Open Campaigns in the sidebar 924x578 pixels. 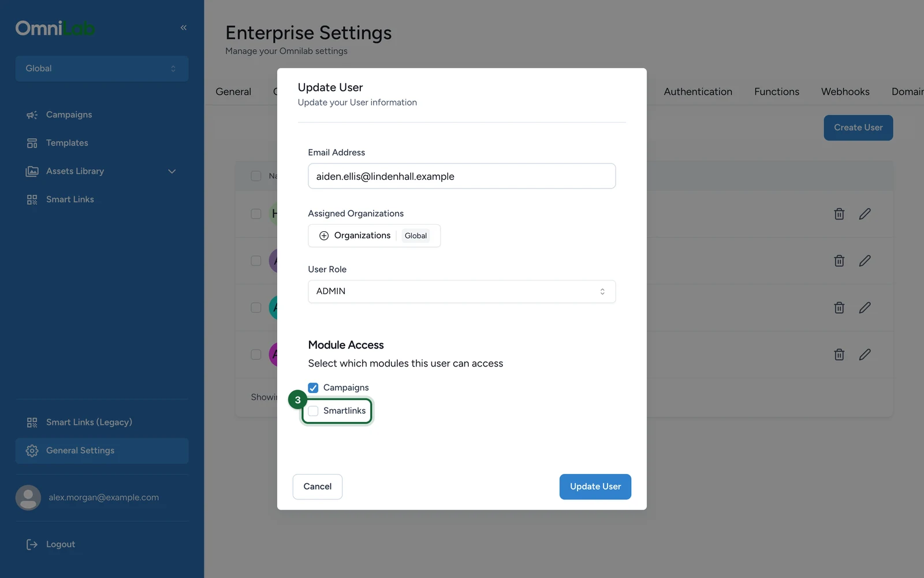[x=69, y=114]
